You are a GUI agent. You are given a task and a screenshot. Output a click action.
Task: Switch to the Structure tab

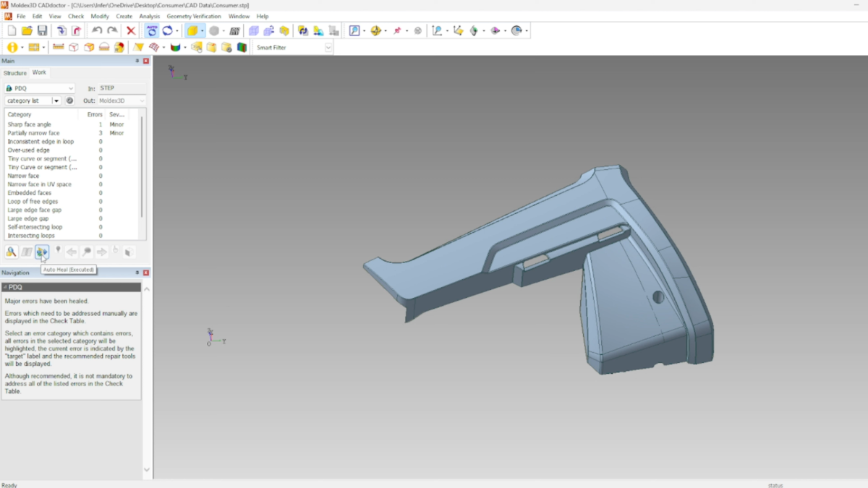click(x=14, y=73)
